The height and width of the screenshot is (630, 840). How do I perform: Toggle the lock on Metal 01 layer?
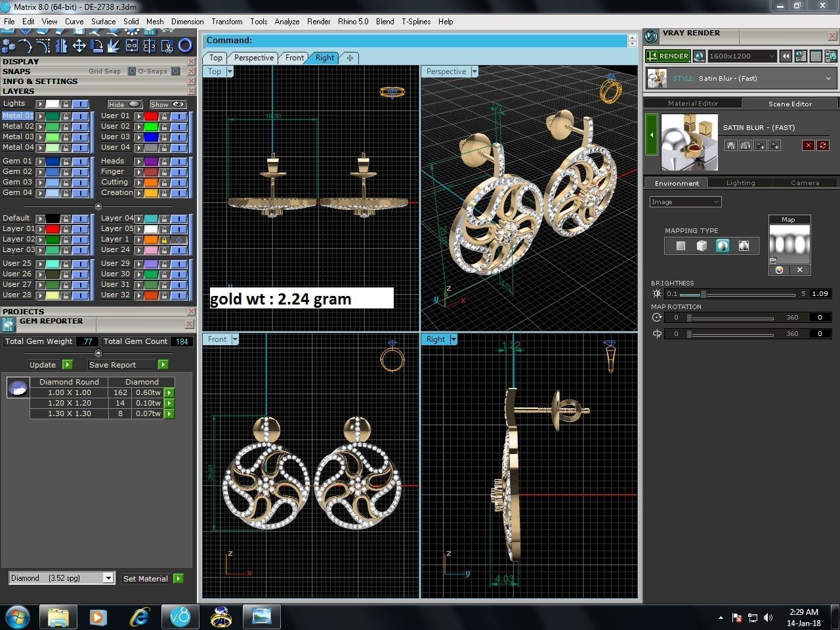(x=66, y=115)
